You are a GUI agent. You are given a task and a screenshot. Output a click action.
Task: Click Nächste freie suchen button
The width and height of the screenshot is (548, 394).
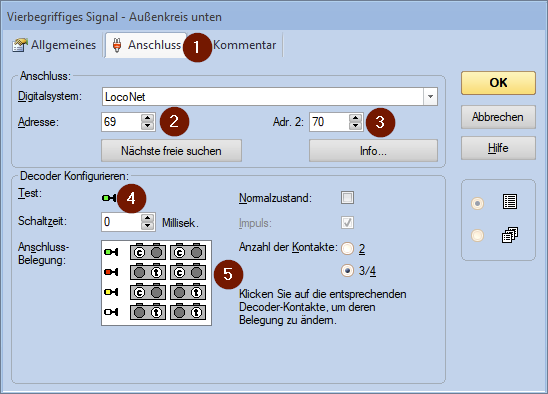point(171,151)
